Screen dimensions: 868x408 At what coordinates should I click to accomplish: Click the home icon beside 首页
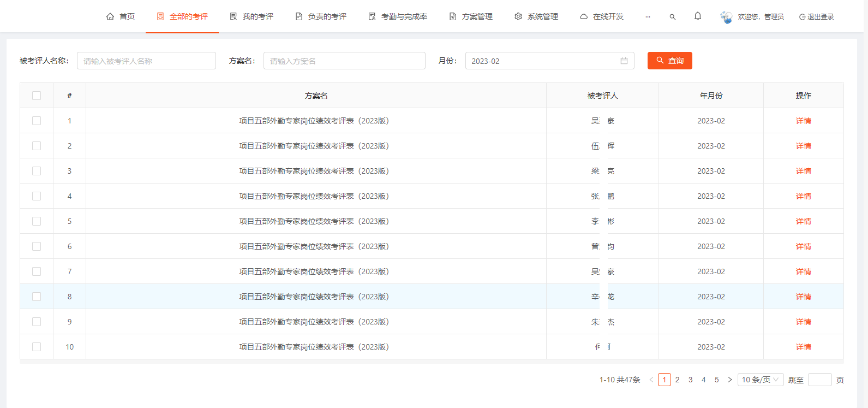pyautogui.click(x=110, y=17)
